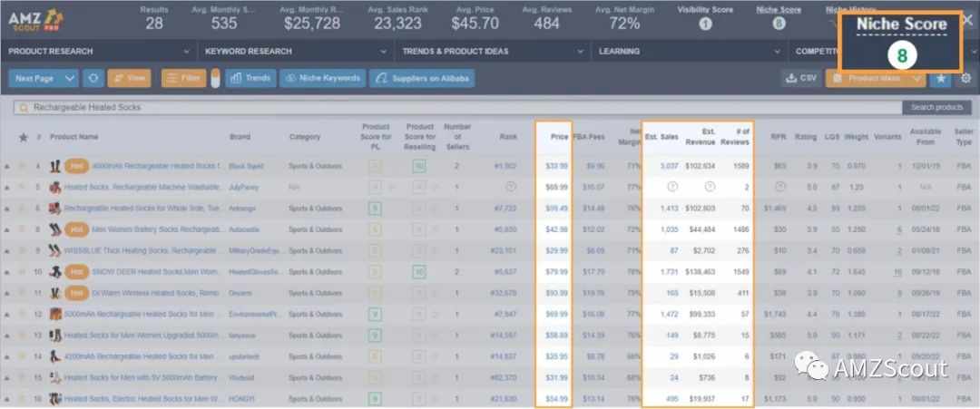Click the blue star favorites button
980x409 pixels.
(x=941, y=79)
